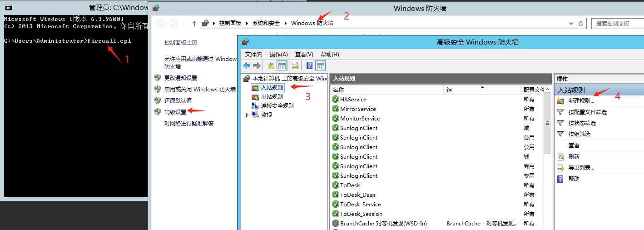Toggle the Show/Hide console tree icon
Viewport: 644px width, 230px height.
point(282,65)
